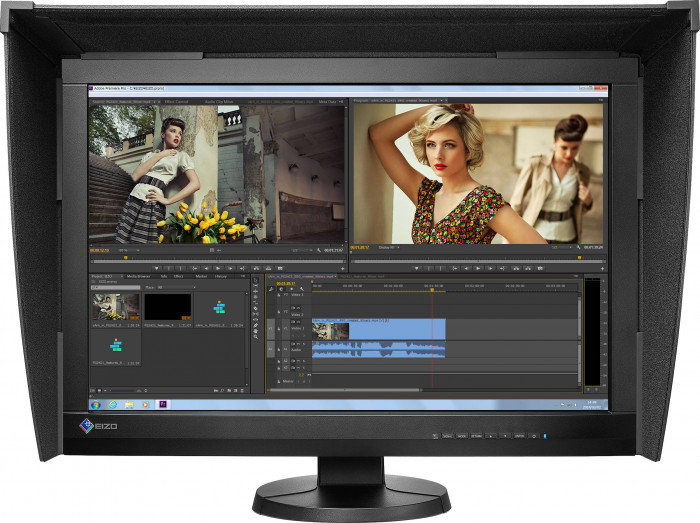700x523 pixels.
Task: Click the Windows Start button
Action: pos(96,404)
